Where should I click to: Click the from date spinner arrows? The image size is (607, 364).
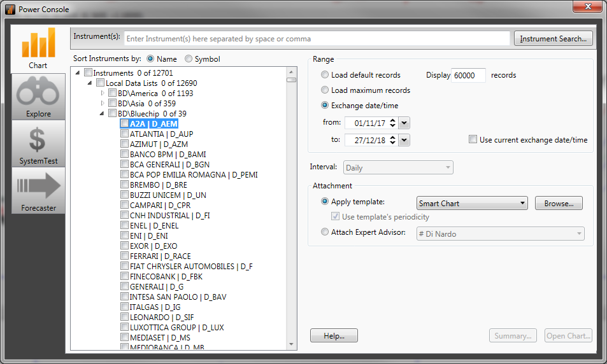[392, 123]
